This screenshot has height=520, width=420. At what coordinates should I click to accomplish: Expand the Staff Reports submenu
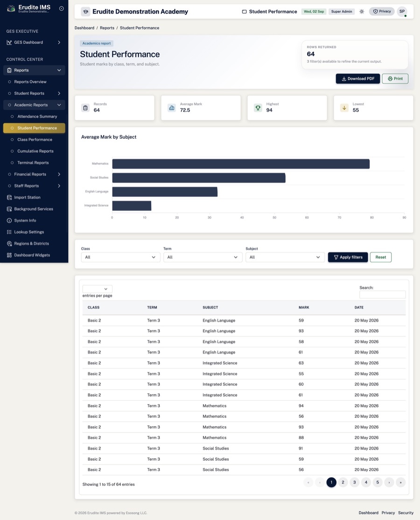(59, 186)
